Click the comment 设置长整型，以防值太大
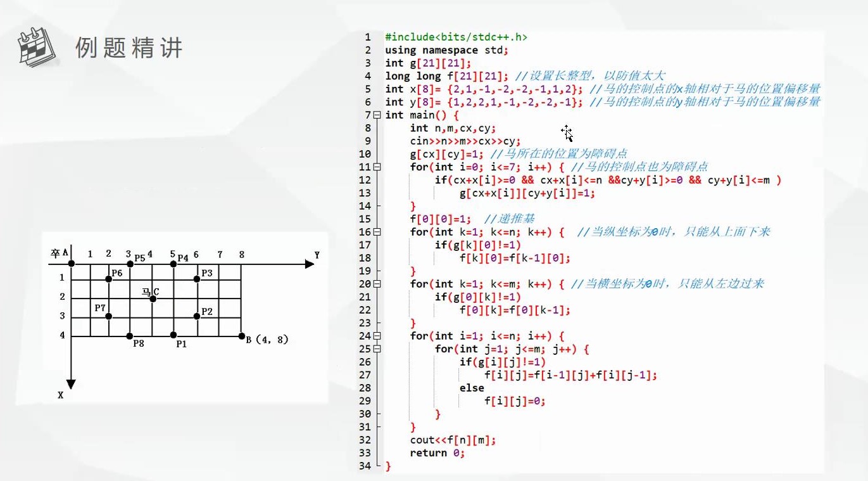868x481 pixels. [x=590, y=76]
